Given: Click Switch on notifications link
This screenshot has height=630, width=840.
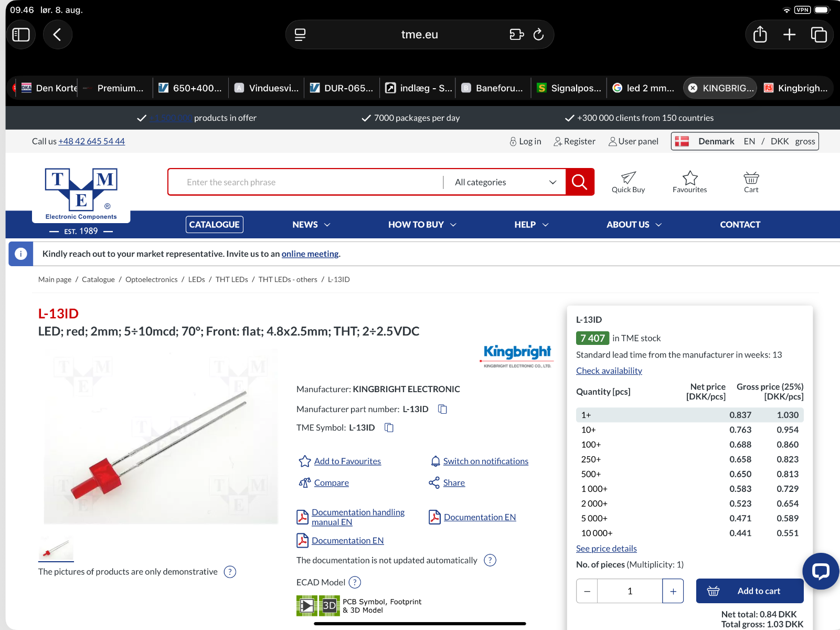Looking at the screenshot, I should [x=486, y=461].
